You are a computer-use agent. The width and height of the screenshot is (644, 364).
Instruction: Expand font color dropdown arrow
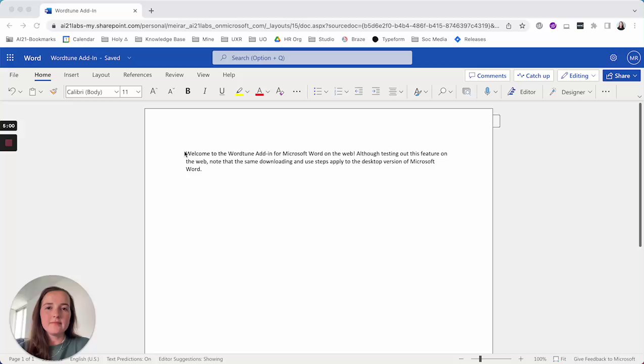(x=267, y=92)
